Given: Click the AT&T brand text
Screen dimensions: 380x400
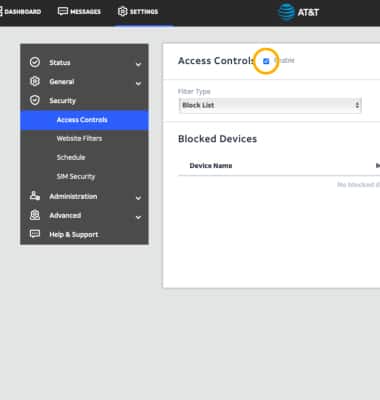Looking at the screenshot, I should click(308, 12).
